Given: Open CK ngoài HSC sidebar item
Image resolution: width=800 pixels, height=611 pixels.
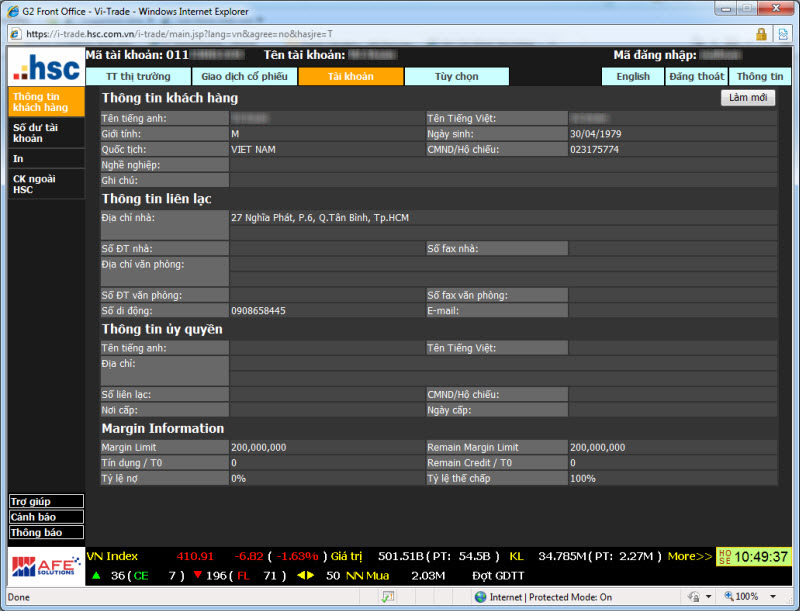Looking at the screenshot, I should point(46,184).
